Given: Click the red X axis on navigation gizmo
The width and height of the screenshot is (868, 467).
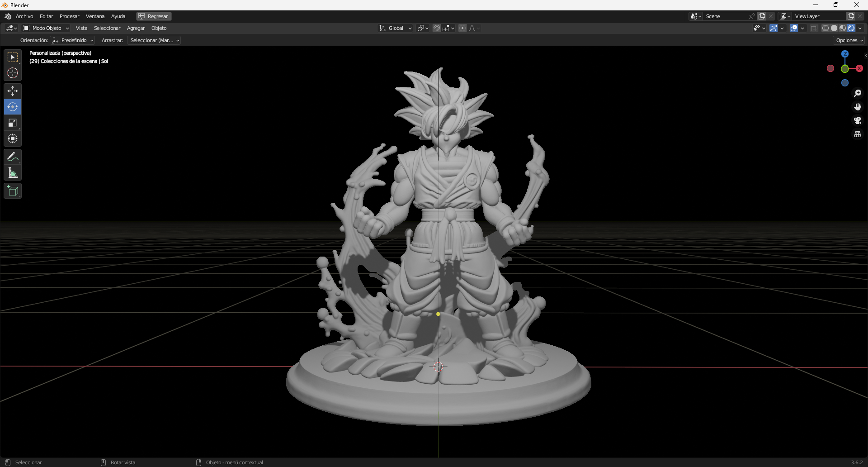Looking at the screenshot, I should 860,68.
